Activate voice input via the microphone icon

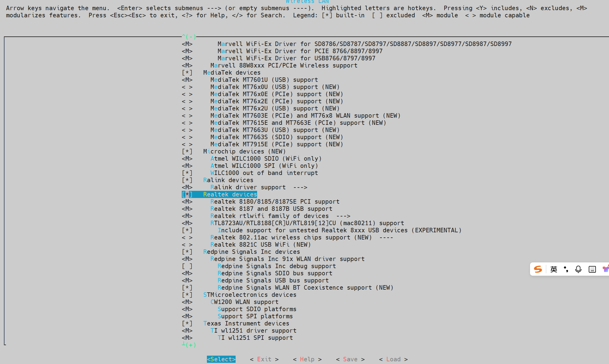tap(578, 269)
